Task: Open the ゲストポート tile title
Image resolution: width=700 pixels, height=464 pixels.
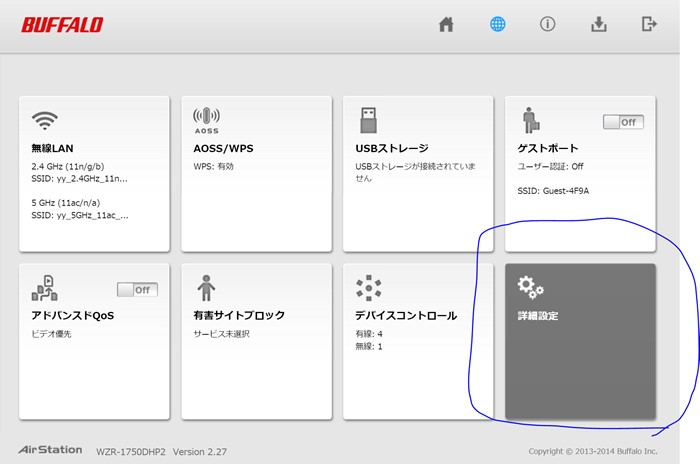Action: [x=548, y=148]
